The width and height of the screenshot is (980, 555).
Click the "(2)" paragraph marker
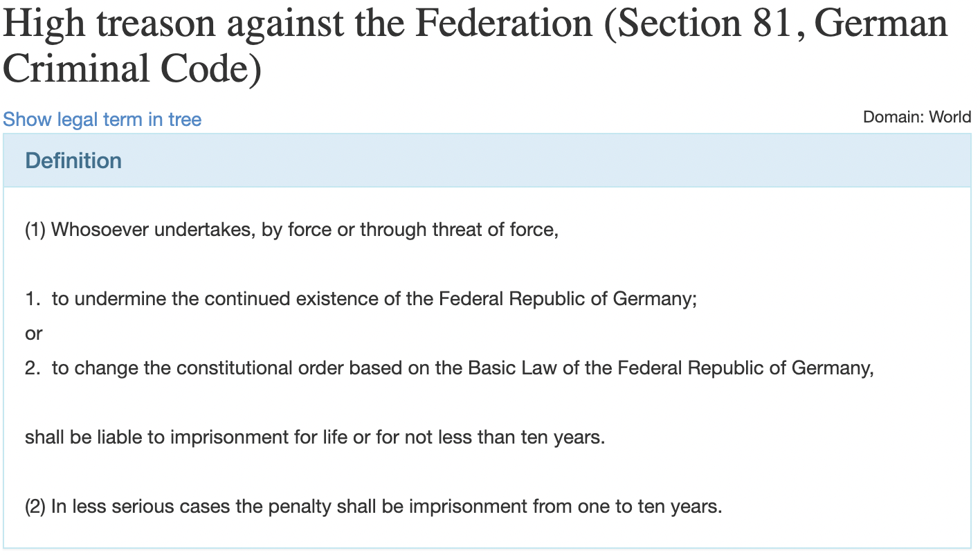35,507
